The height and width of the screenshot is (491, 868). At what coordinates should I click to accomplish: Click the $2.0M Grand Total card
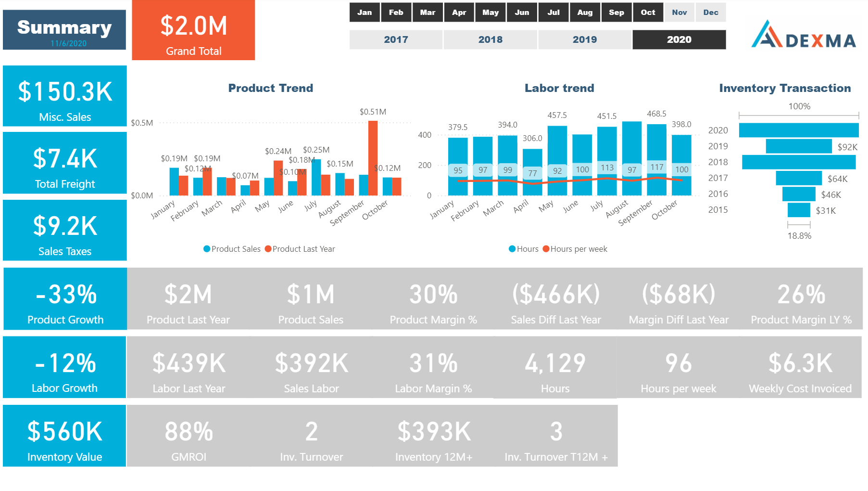pyautogui.click(x=193, y=30)
